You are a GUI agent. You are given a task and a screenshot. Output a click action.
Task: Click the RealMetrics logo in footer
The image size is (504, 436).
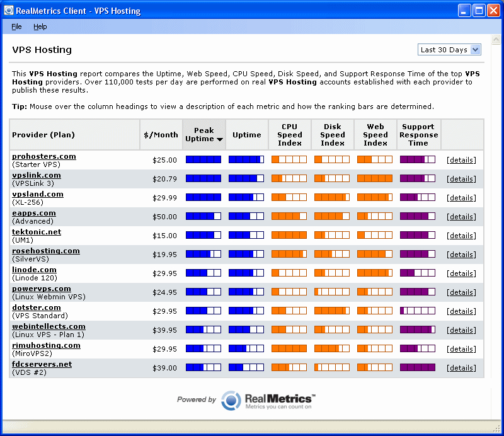(268, 401)
